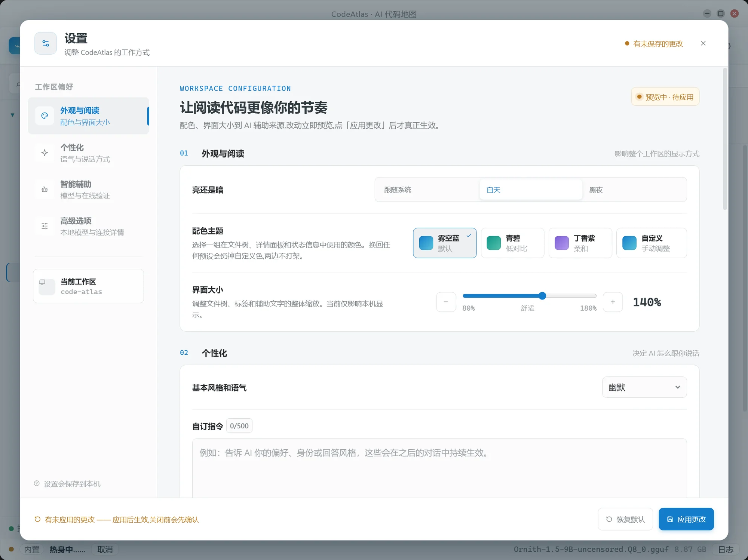
Task: Click the 0/500 character counter
Action: 239,426
